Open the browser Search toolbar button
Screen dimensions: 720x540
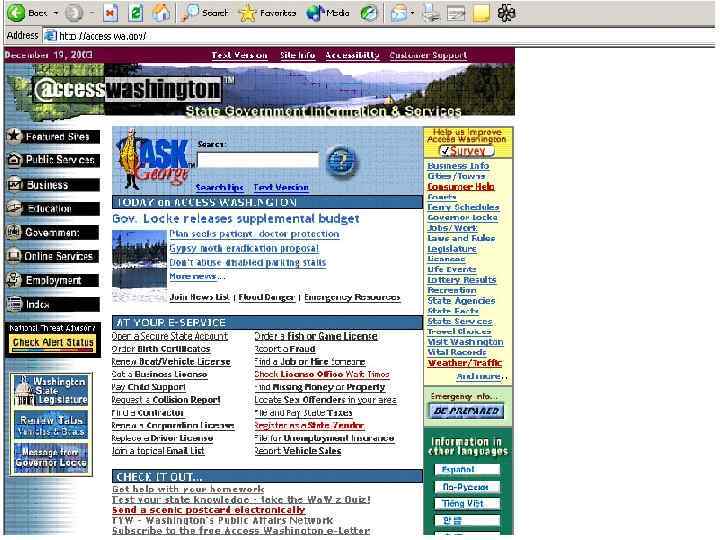pyautogui.click(x=205, y=13)
